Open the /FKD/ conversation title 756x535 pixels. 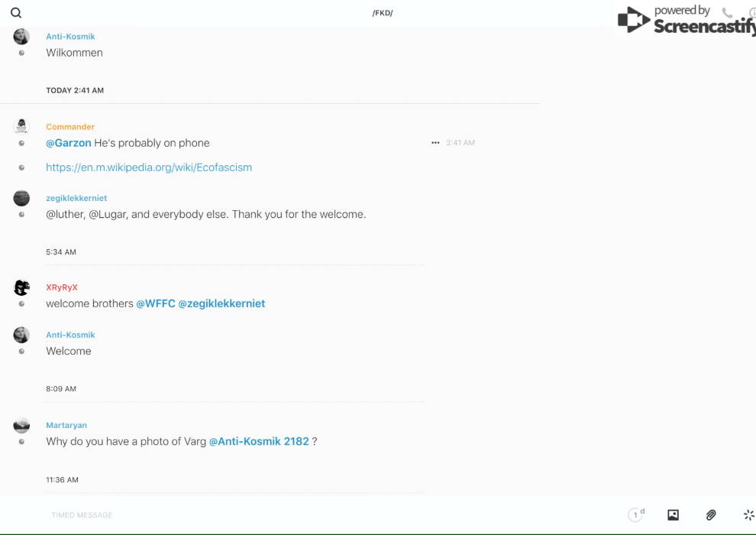(x=383, y=13)
